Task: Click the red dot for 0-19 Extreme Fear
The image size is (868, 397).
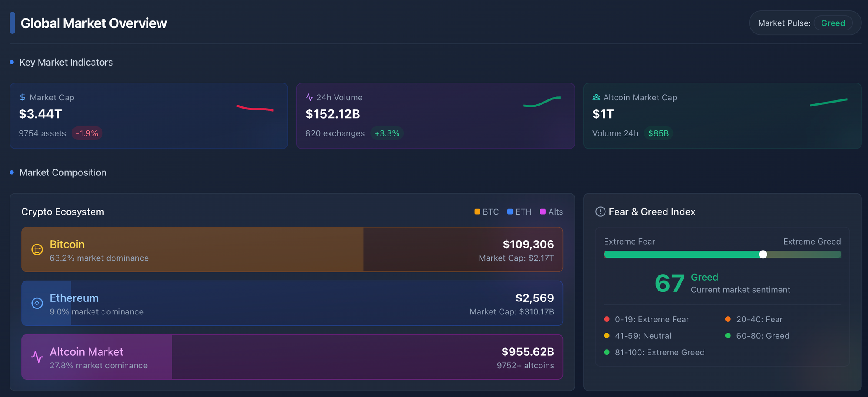Action: (x=607, y=319)
